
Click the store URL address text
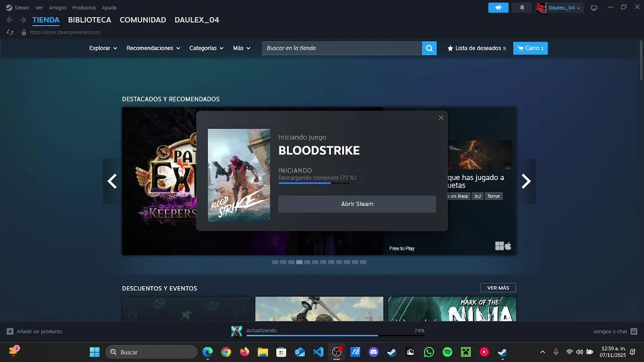click(x=65, y=32)
